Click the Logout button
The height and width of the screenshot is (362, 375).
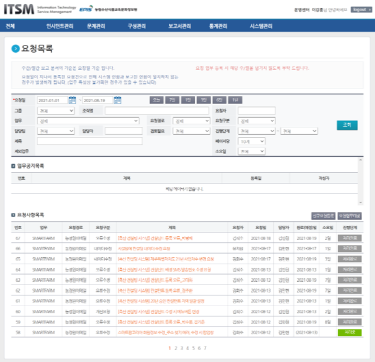(x=361, y=10)
